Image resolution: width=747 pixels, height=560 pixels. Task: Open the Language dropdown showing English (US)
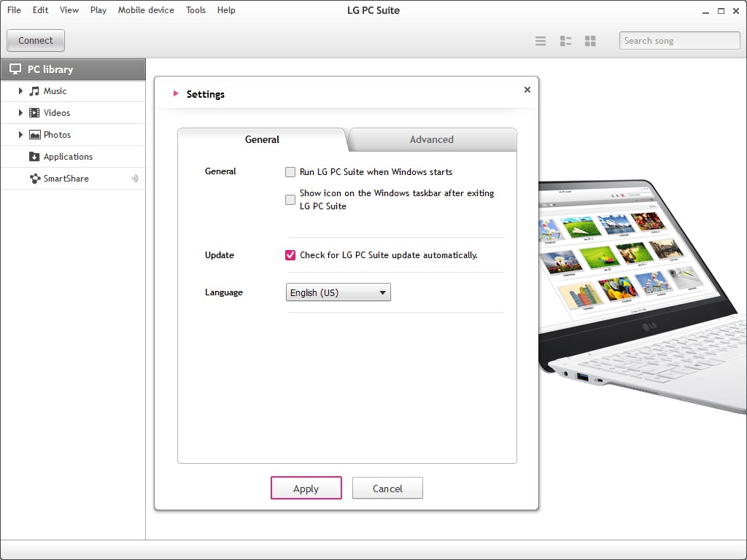pyautogui.click(x=338, y=292)
